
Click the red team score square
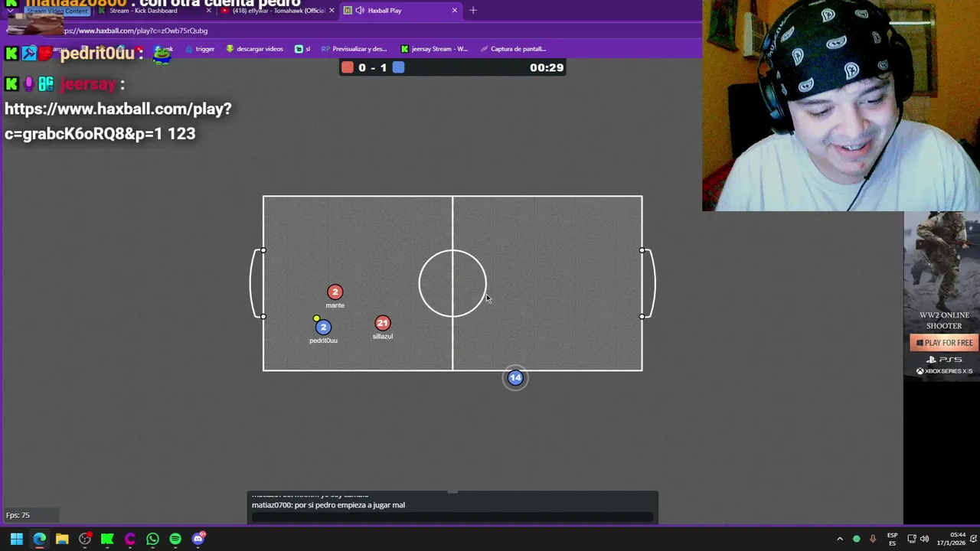(348, 67)
